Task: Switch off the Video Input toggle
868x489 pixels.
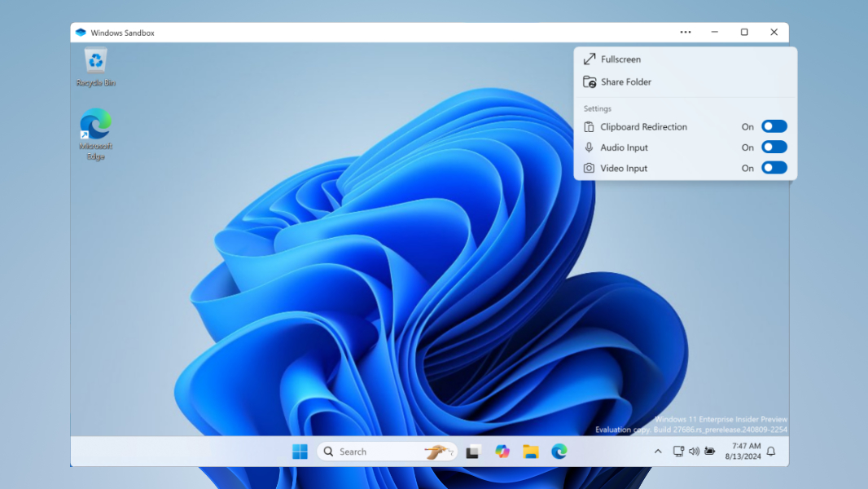Action: click(774, 168)
